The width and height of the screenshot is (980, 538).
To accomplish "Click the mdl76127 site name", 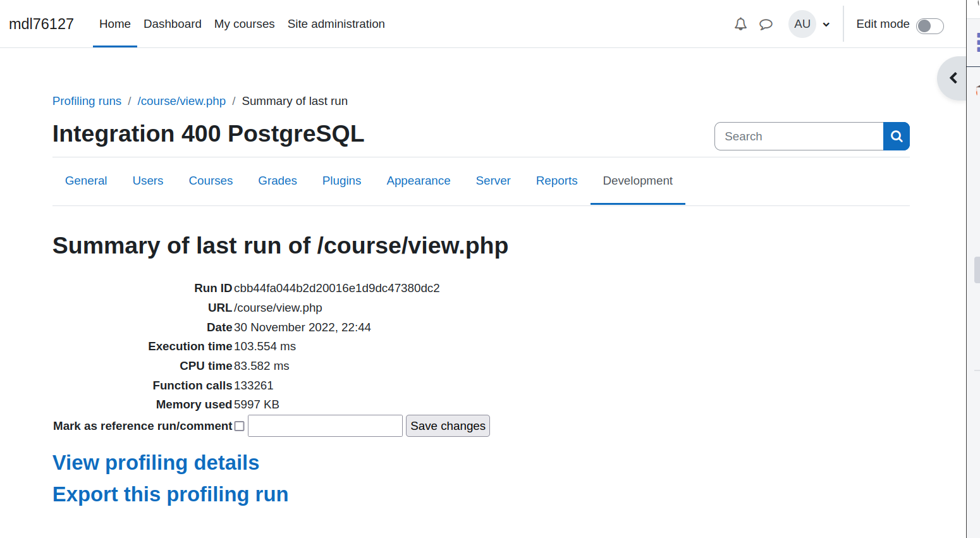I will tap(42, 24).
